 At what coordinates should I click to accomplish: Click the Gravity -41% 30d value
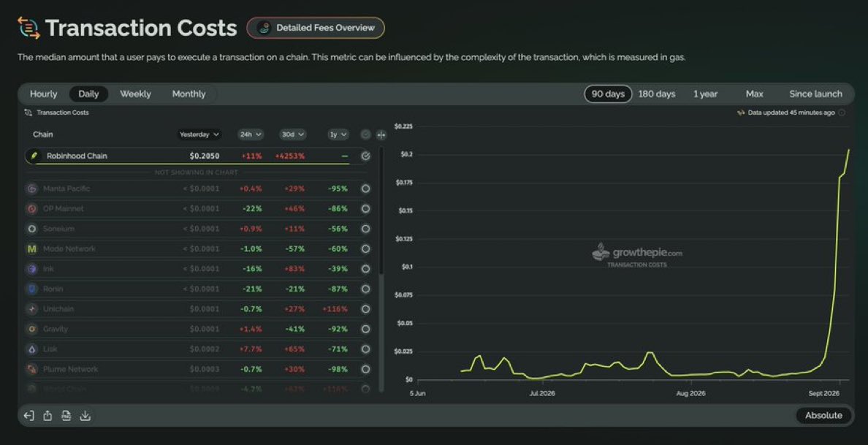tap(294, 329)
